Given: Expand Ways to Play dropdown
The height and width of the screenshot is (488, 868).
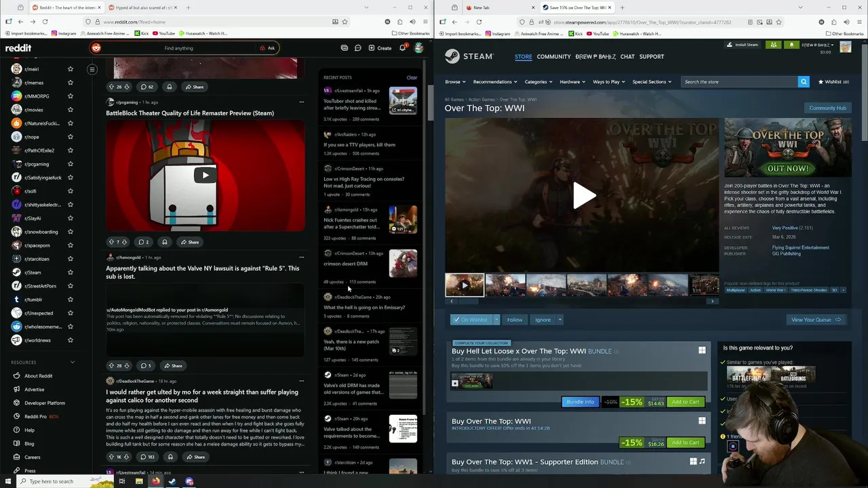Looking at the screenshot, I should (609, 82).
